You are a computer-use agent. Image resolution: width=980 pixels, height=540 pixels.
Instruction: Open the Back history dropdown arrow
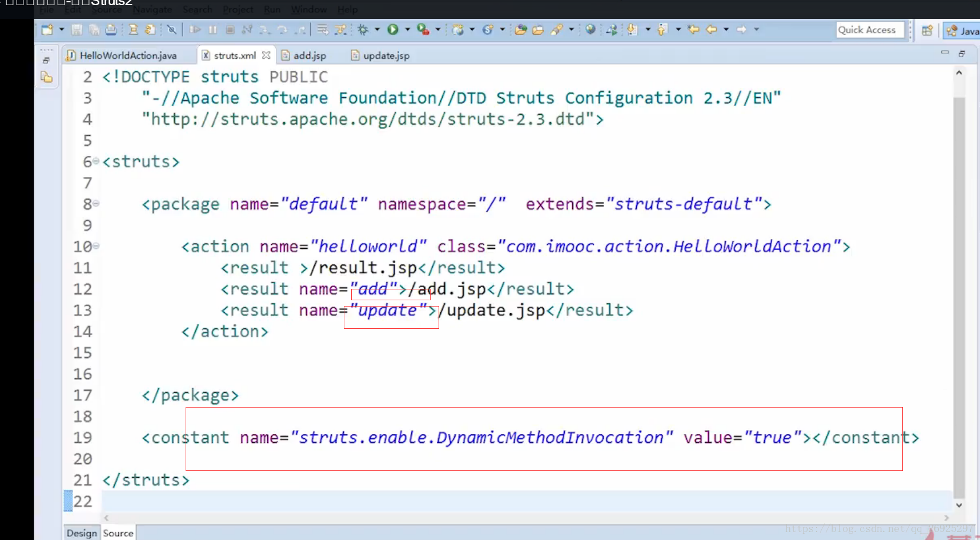[726, 29]
